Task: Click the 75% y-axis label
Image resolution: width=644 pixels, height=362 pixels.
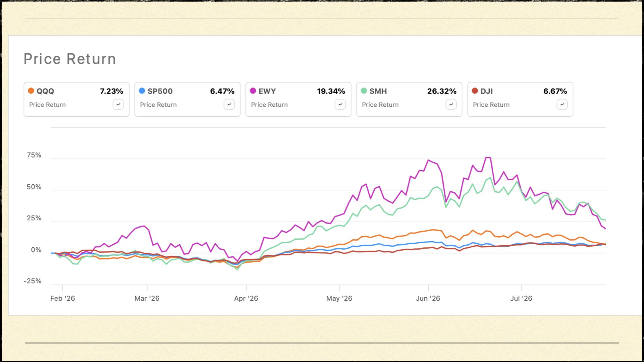Action: (34, 155)
